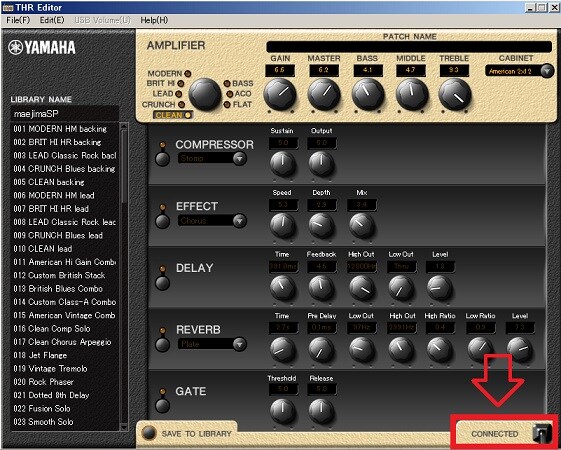Click the MIDDLE knob

(412, 94)
